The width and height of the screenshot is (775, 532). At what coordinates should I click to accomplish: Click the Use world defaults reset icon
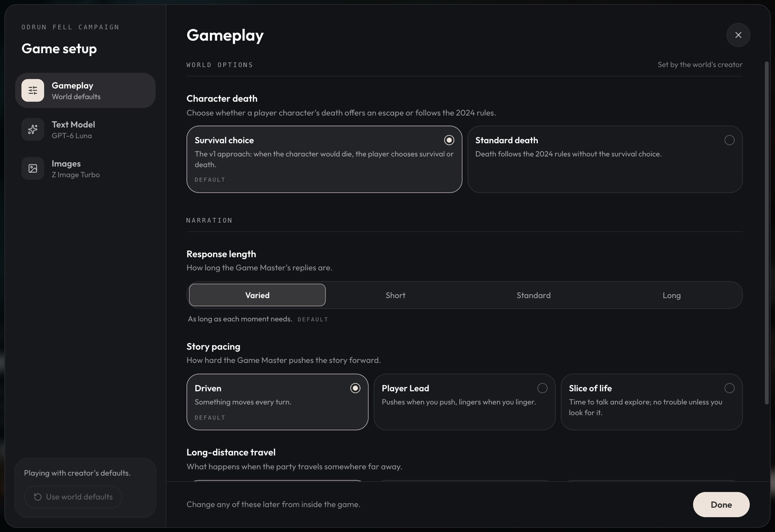pos(38,497)
